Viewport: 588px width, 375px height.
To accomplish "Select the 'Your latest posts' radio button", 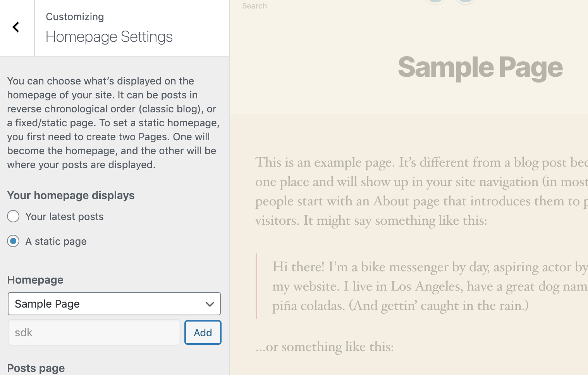I will [x=13, y=217].
